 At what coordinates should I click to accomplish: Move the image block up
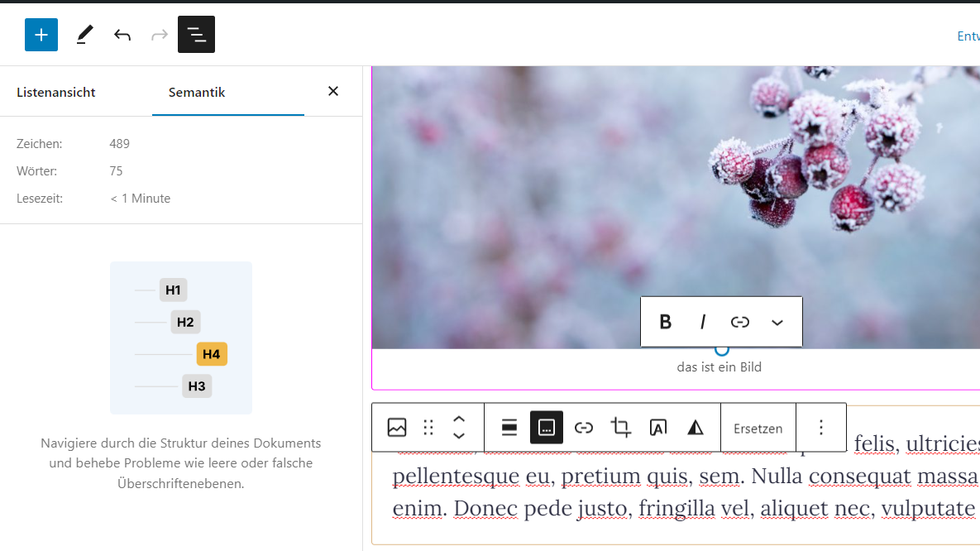pos(459,419)
